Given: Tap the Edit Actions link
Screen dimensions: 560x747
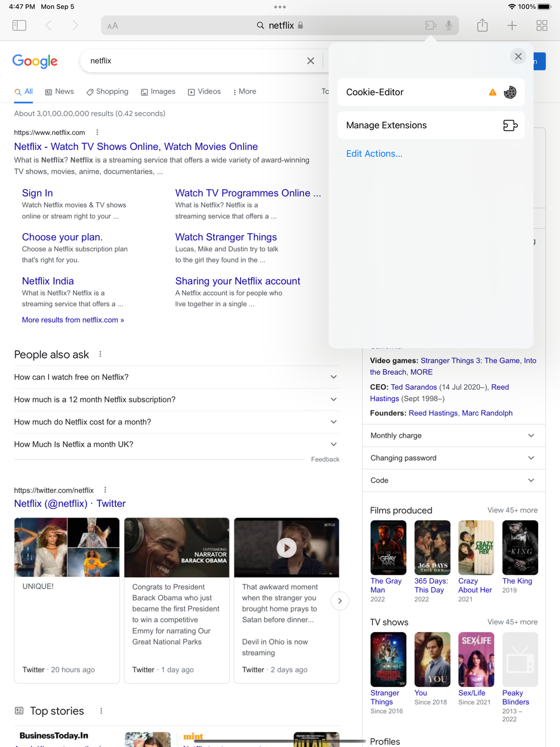Looking at the screenshot, I should pyautogui.click(x=374, y=153).
